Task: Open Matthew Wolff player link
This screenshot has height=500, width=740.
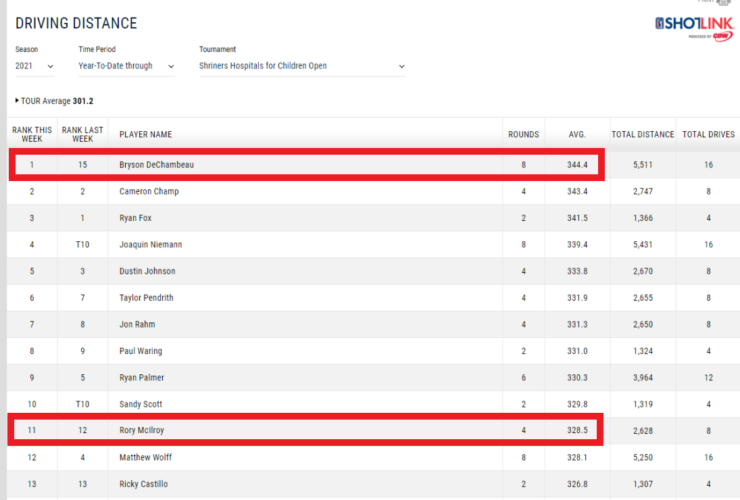Action: (145, 457)
